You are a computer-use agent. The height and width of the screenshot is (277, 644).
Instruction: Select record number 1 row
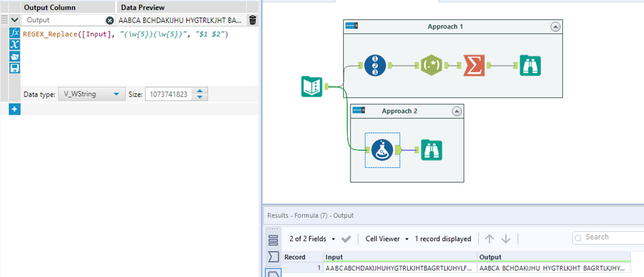302,268
